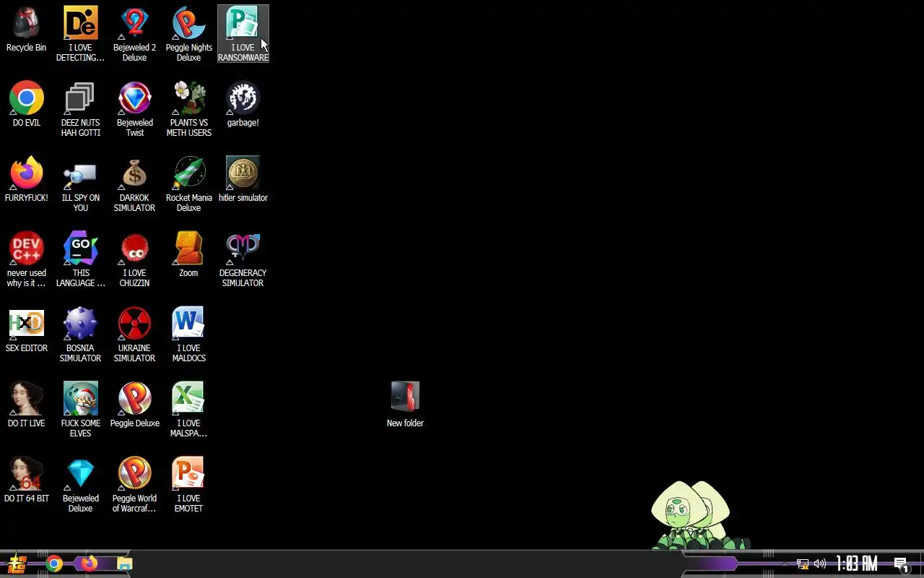The height and width of the screenshot is (578, 924).
Task: Select the DO IT LIVE portrait icon
Action: (26, 405)
